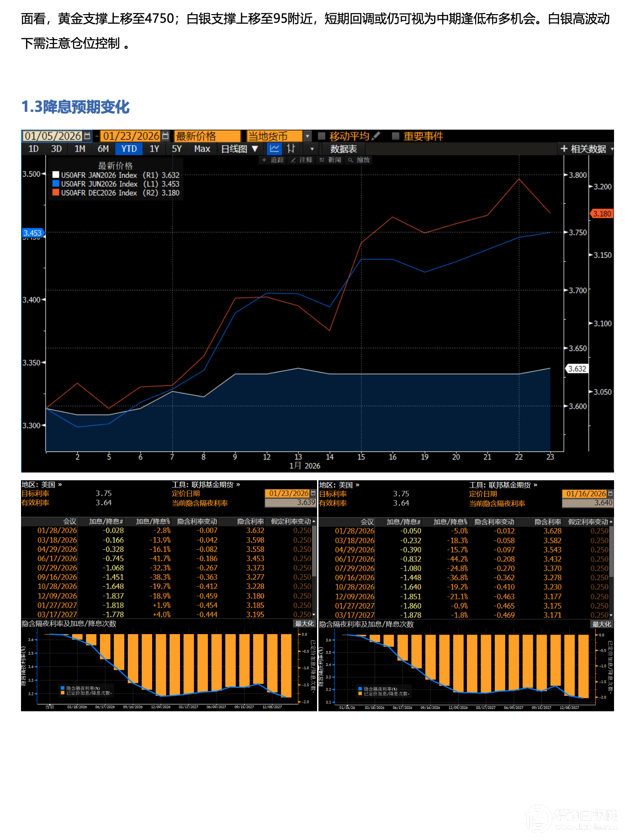Screen dimensions: 625x840
Task: Expand the 相关数据 related data menu
Action: pyautogui.click(x=586, y=149)
